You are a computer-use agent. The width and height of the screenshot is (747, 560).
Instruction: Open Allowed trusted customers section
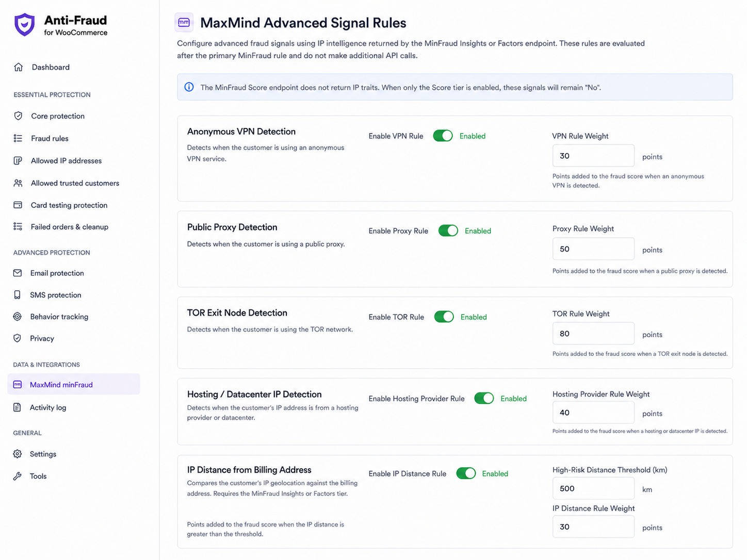tap(74, 183)
